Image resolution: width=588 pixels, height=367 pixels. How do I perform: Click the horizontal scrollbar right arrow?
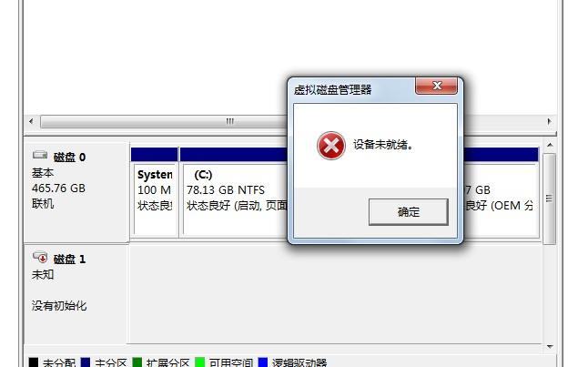point(550,121)
